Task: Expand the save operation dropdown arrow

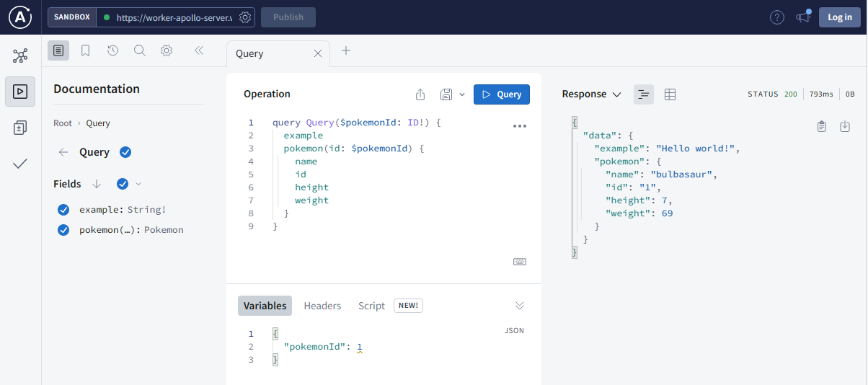Action: tap(462, 94)
